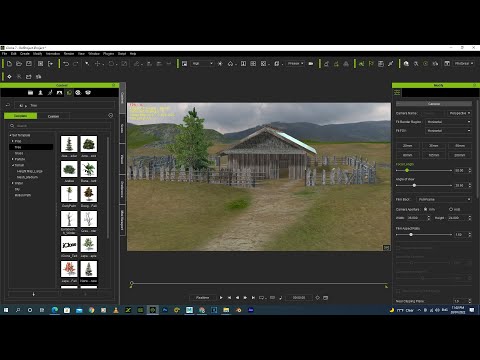This screenshot has width=480, height=360.
Task: Click the Film Aspect Ratio slider handle
Action: 411,235
